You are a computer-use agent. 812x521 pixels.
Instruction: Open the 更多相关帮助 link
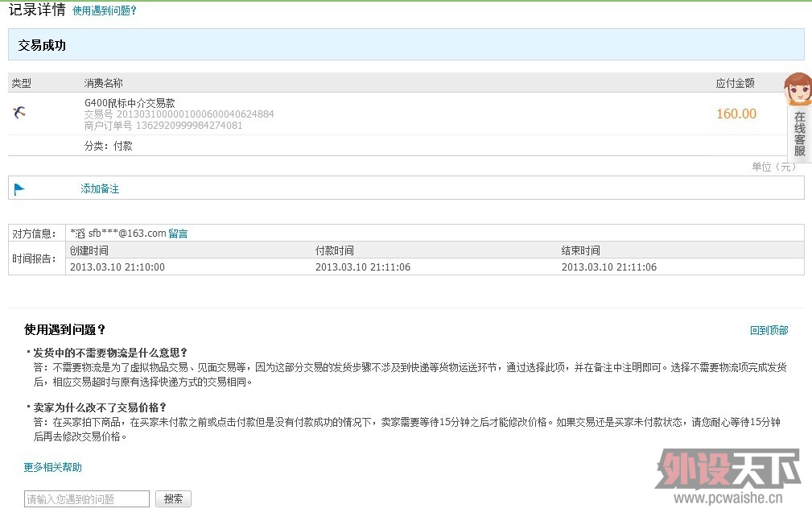click(x=52, y=467)
